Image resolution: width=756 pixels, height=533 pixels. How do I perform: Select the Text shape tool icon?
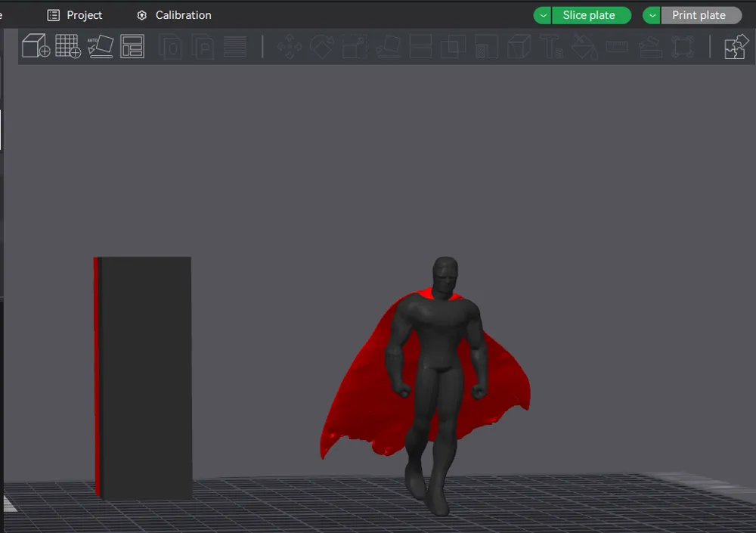552,46
